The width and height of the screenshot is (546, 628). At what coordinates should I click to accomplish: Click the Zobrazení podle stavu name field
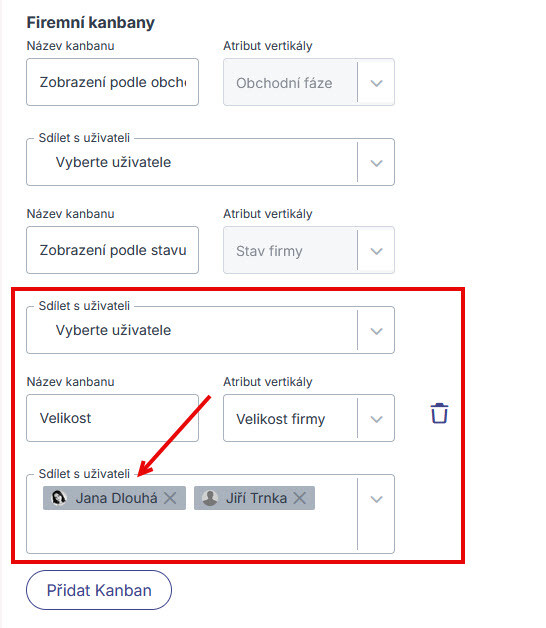(x=113, y=250)
